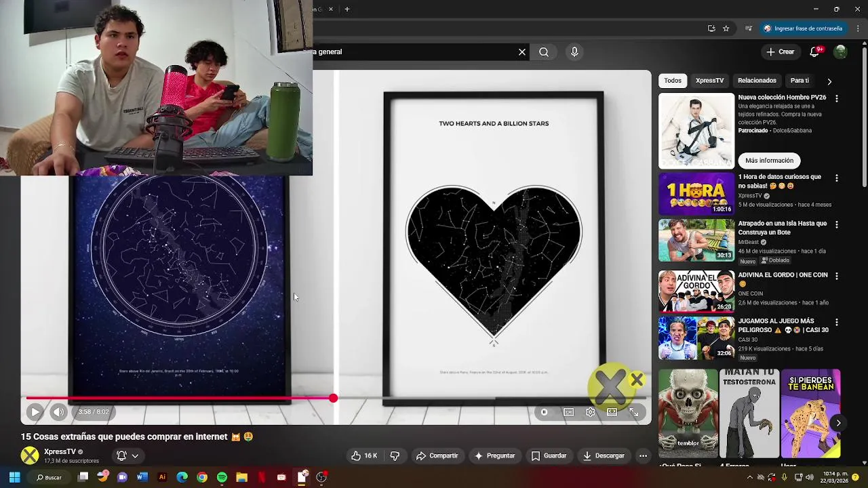The image size is (868, 488).
Task: Open the YouTube account avatar menu
Action: tap(841, 52)
